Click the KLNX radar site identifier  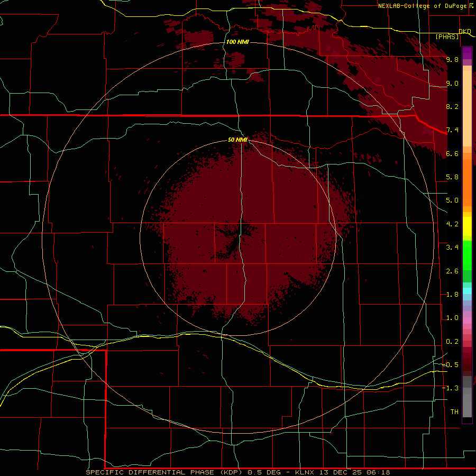[x=305, y=472]
